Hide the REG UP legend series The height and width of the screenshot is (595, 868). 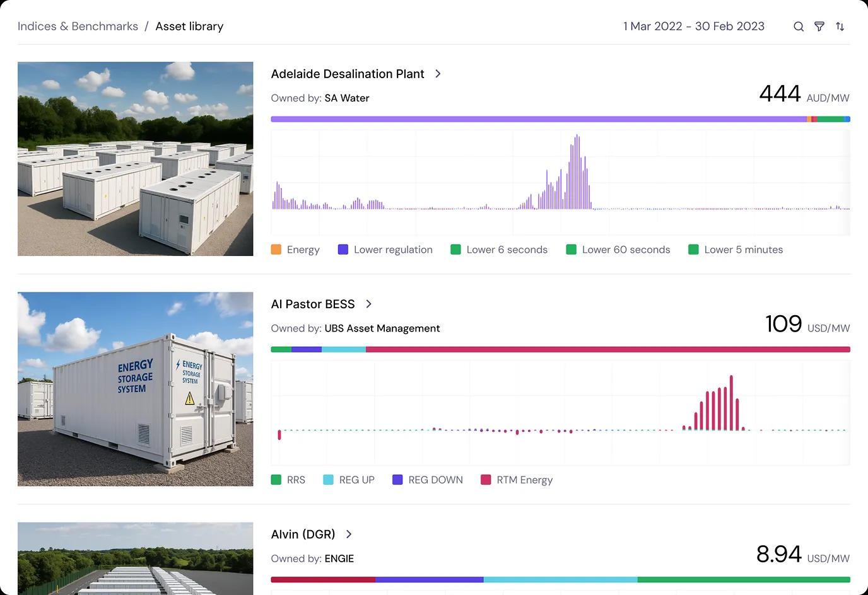348,480
